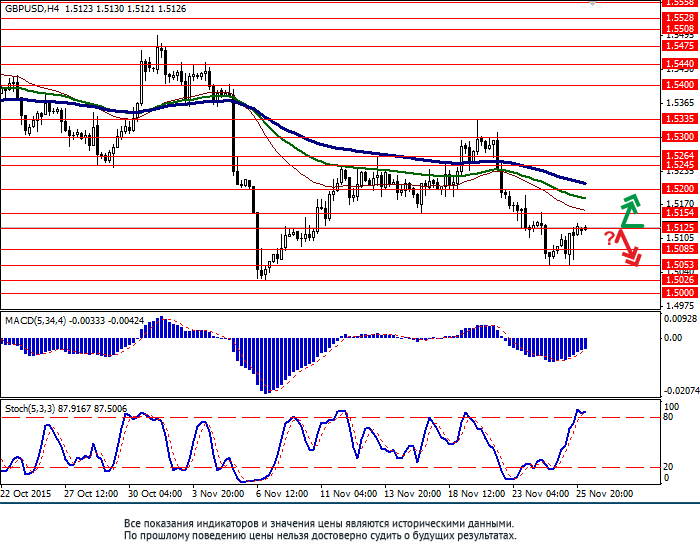Click the 11 Nov 04:00 date label

click(x=348, y=494)
